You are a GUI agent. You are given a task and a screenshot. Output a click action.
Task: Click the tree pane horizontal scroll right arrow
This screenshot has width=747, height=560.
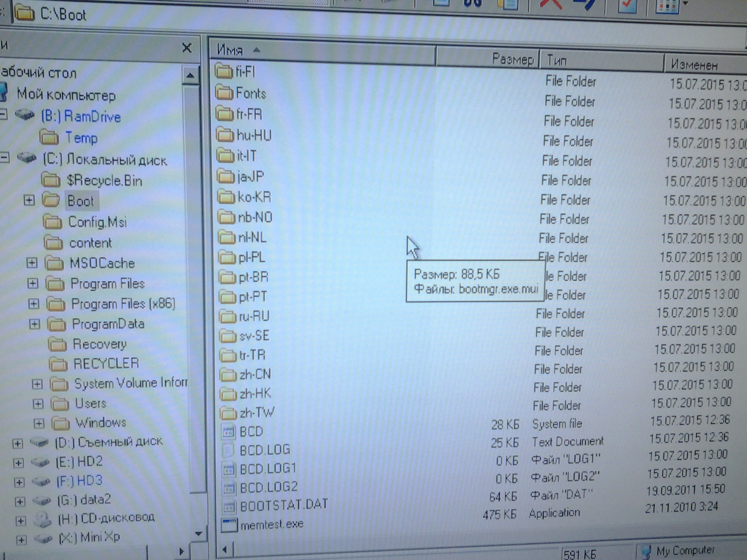[x=182, y=551]
